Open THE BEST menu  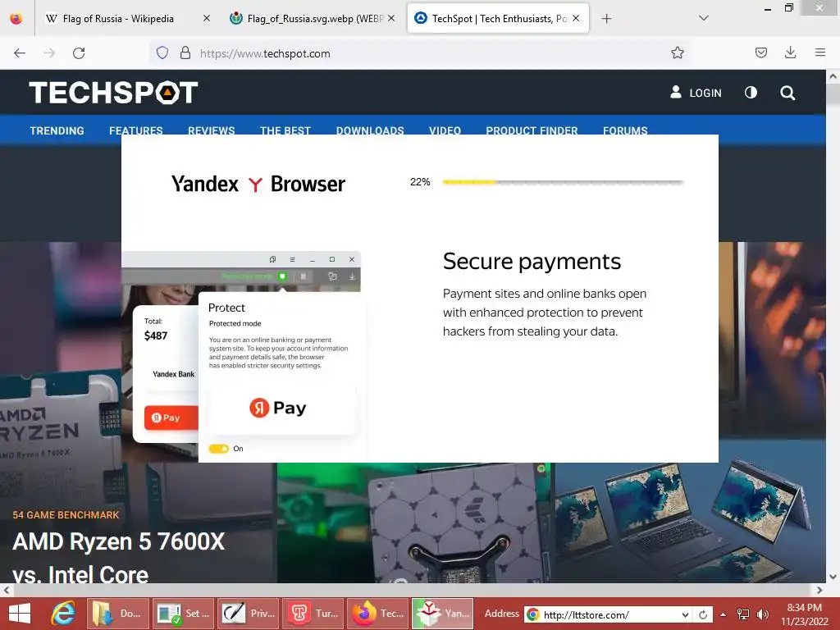tap(285, 130)
